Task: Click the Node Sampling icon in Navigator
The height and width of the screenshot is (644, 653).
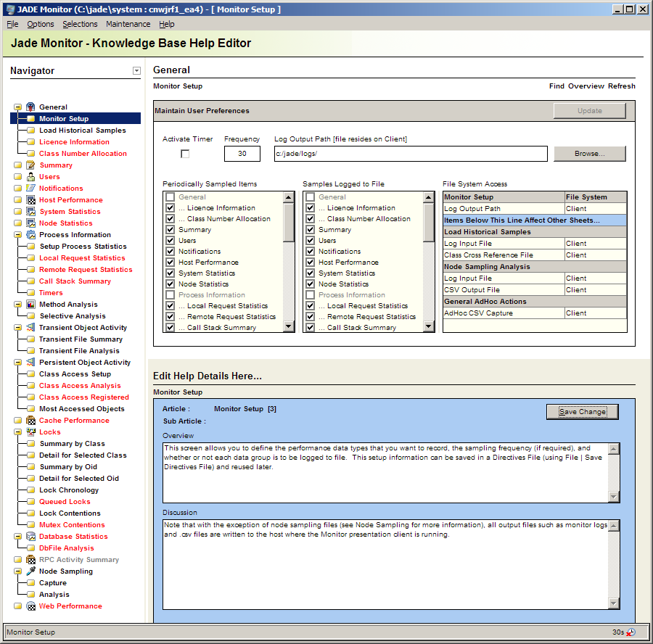Action: (31, 571)
